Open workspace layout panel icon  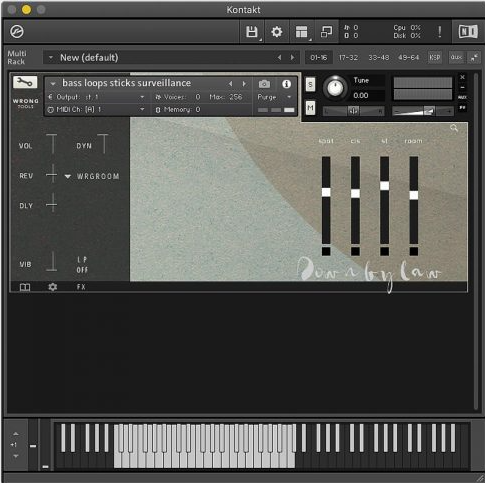(301, 32)
